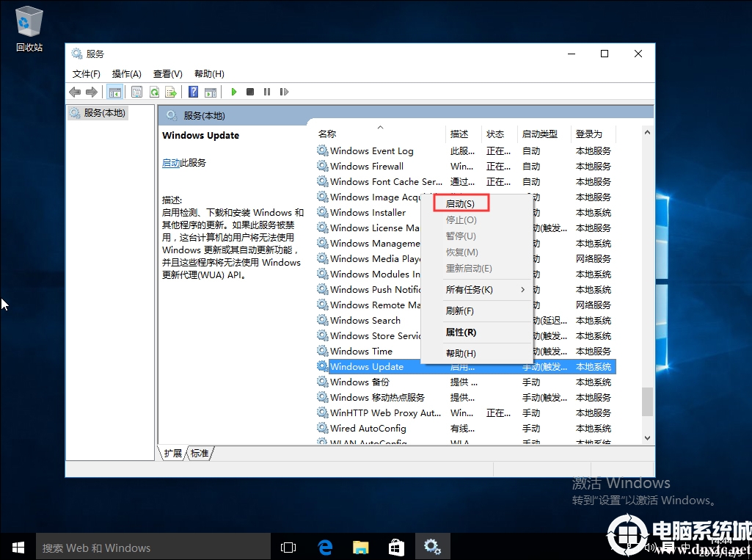This screenshot has width=752, height=560.
Task: Select the Windows Time service row
Action: (368, 351)
